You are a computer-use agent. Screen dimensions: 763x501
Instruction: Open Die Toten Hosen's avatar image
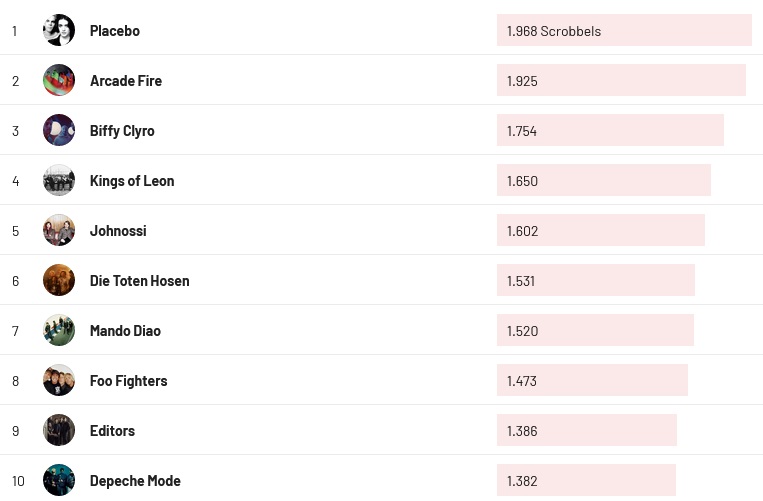[x=59, y=280]
